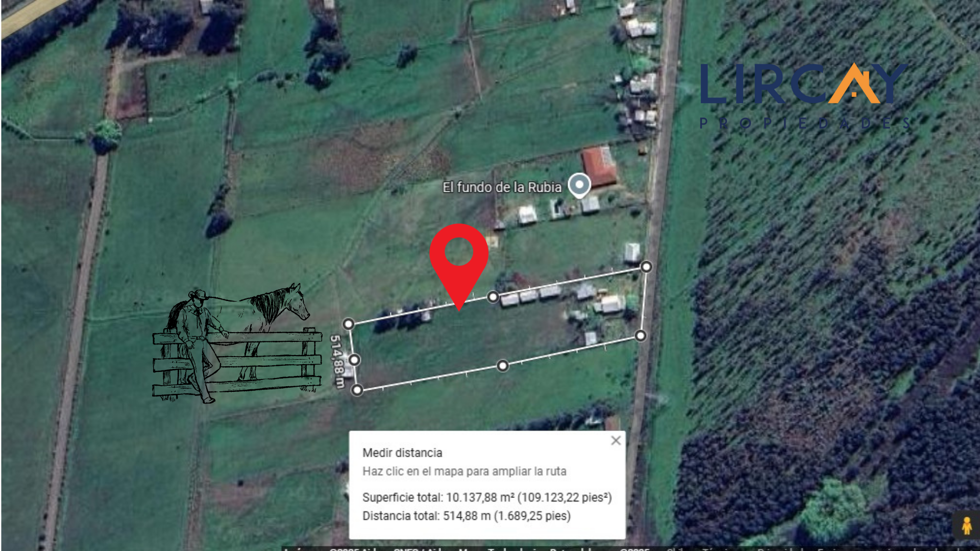Select the southeast corner measurement point by the road
Image resolution: width=980 pixels, height=551 pixels.
(641, 335)
